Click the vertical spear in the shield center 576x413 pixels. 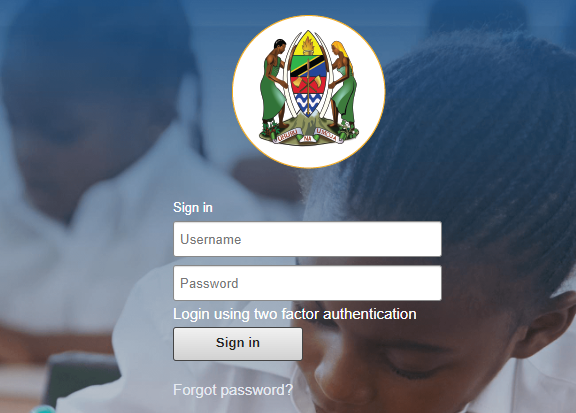point(309,85)
